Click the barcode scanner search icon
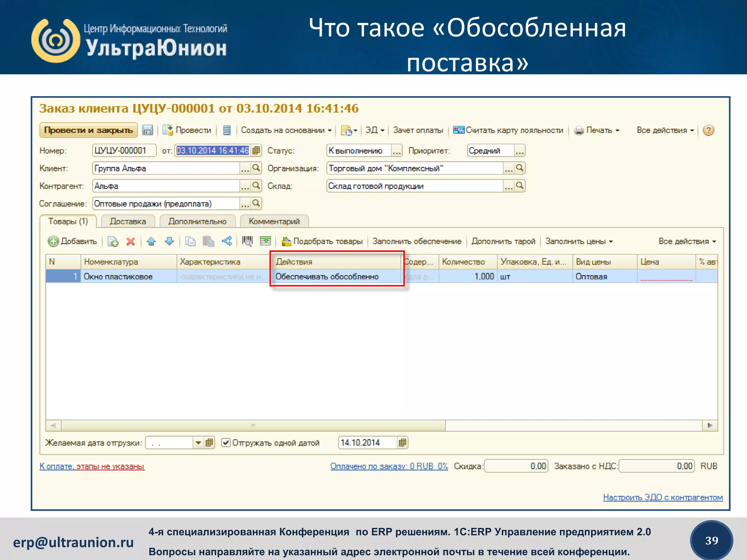Viewport: 747px width, 560px height. [x=247, y=241]
